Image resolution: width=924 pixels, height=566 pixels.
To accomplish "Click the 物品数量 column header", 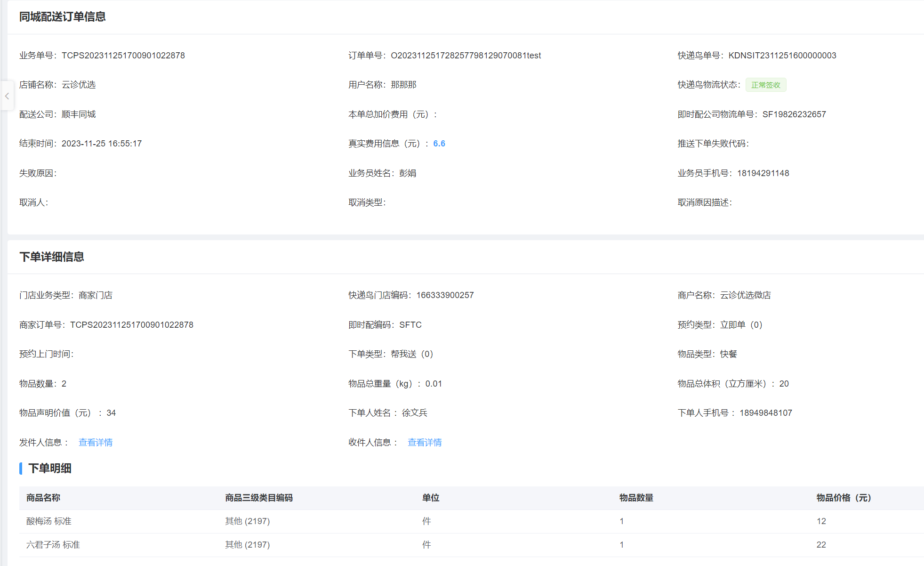I will point(636,498).
